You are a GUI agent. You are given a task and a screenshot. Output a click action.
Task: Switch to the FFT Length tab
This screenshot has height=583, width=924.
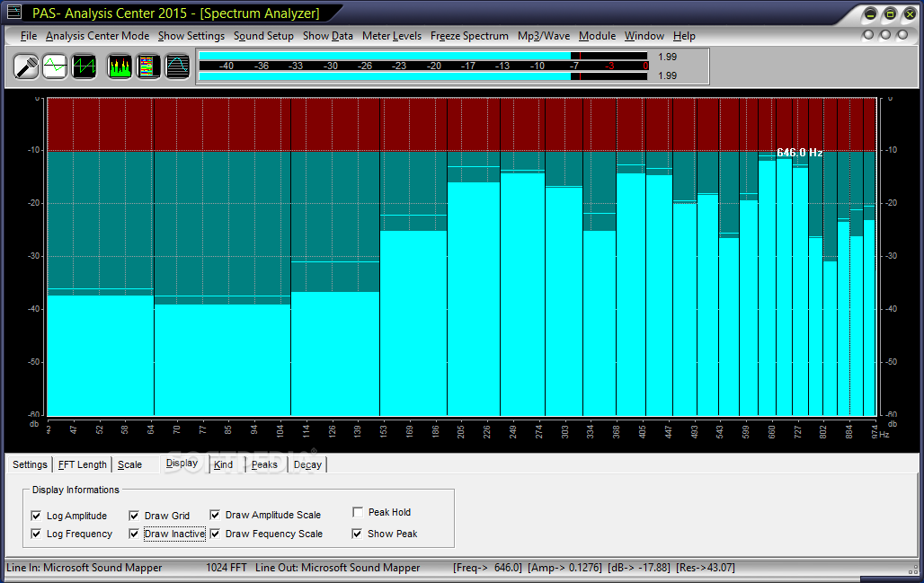(82, 464)
